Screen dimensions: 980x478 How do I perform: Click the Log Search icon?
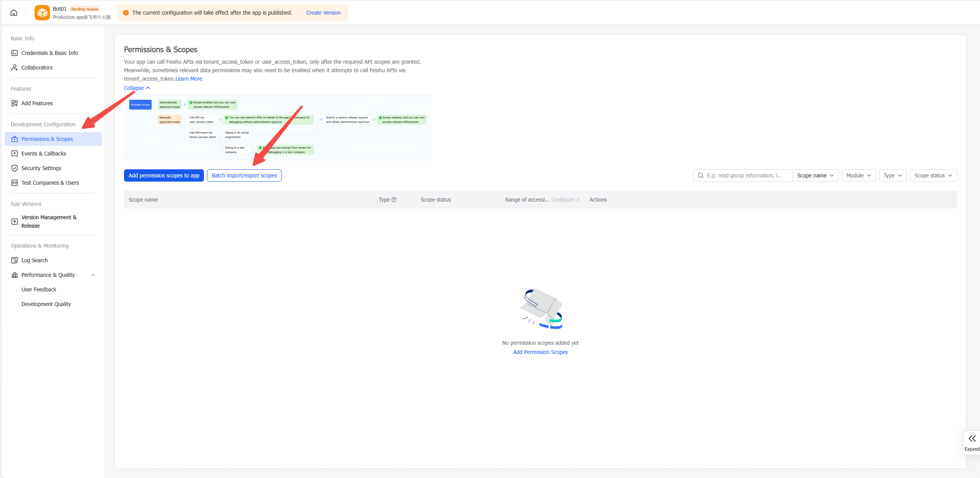point(15,260)
